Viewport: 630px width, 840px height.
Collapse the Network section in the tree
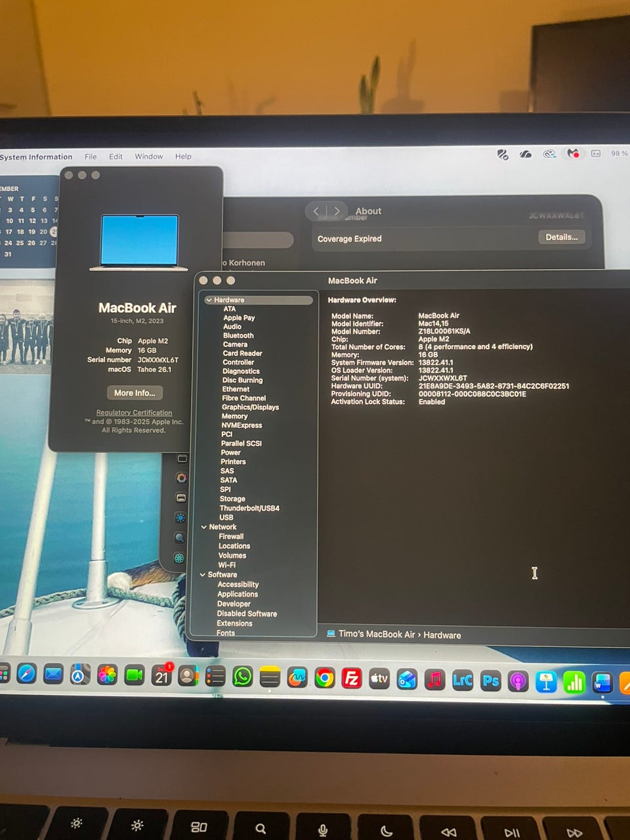point(204,527)
